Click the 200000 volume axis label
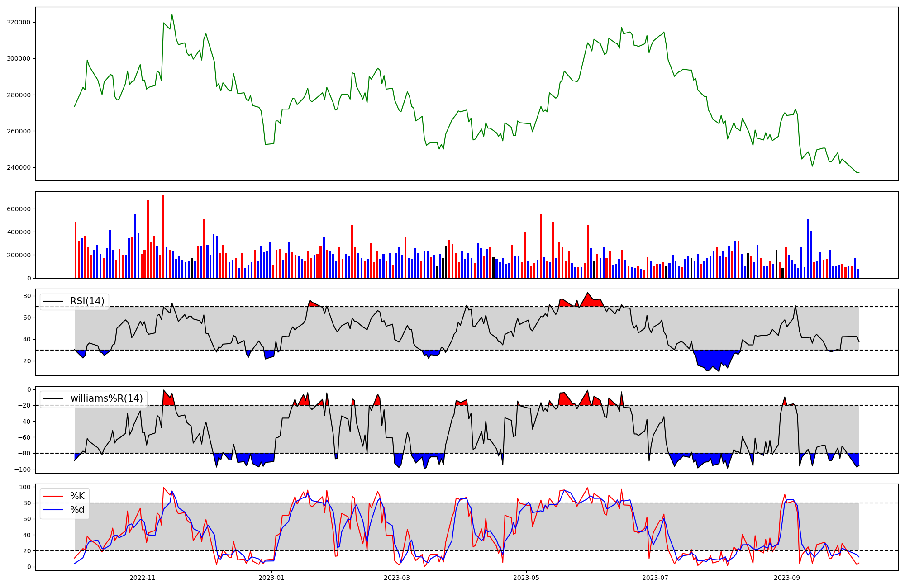Screen dimensions: 905x588 coord(19,255)
